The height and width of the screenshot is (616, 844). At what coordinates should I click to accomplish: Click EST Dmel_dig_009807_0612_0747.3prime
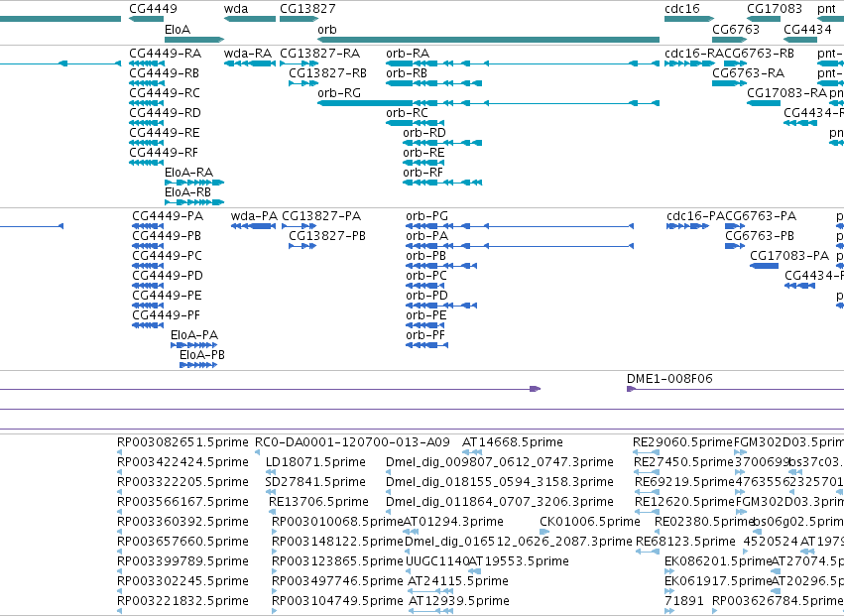[389, 473]
